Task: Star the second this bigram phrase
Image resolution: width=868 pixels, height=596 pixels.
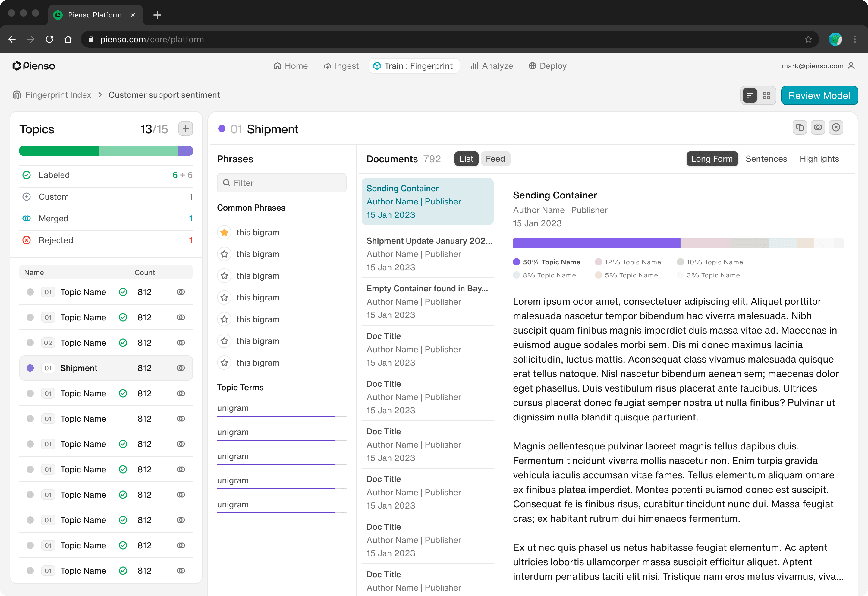Action: (224, 254)
